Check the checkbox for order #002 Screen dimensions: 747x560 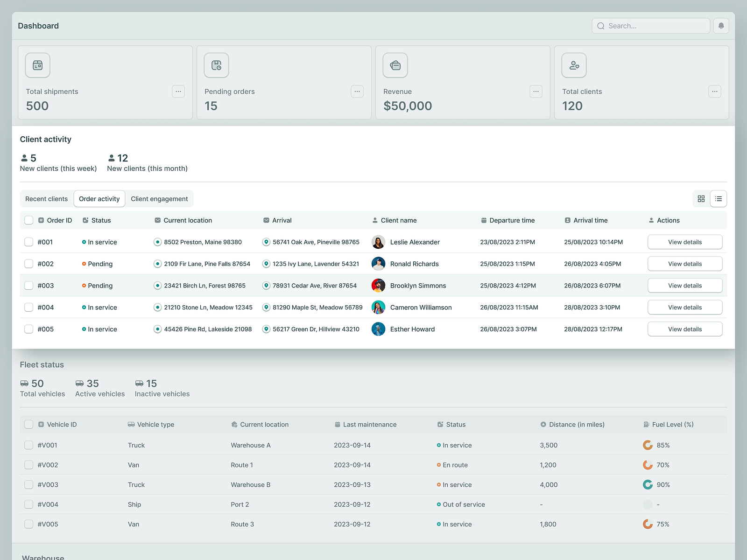(28, 264)
